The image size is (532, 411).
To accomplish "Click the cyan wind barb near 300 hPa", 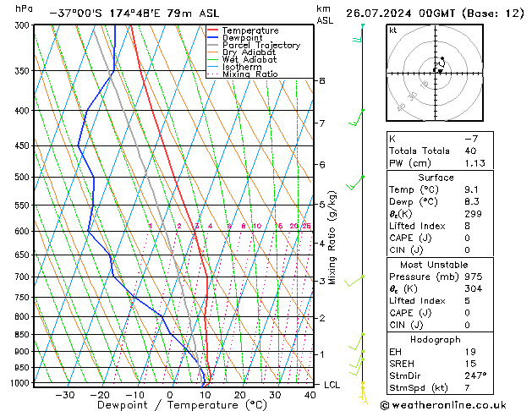I will 359,33.
